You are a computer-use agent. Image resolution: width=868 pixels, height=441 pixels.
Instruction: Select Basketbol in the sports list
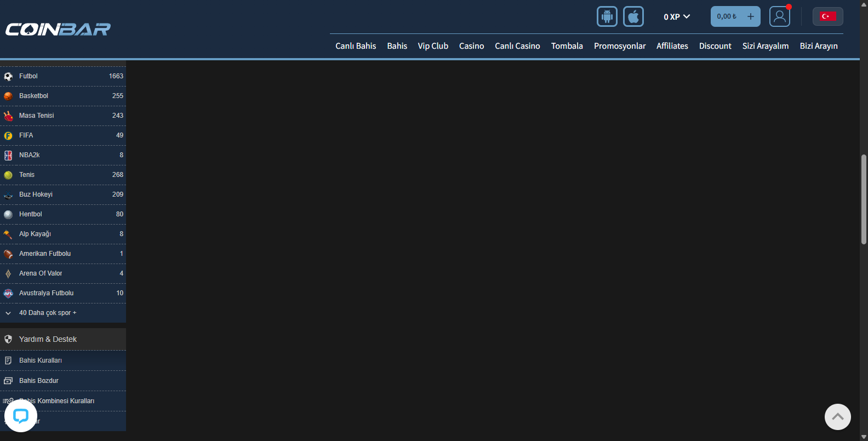click(33, 96)
